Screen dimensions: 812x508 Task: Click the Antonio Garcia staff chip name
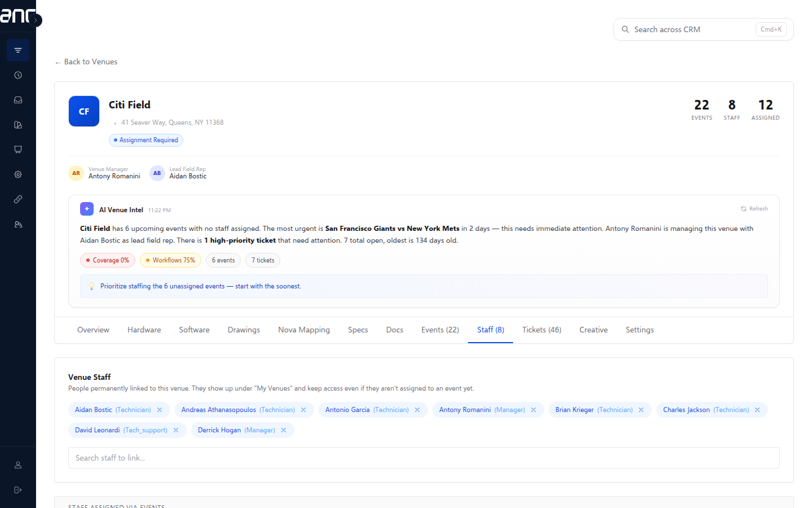(347, 410)
